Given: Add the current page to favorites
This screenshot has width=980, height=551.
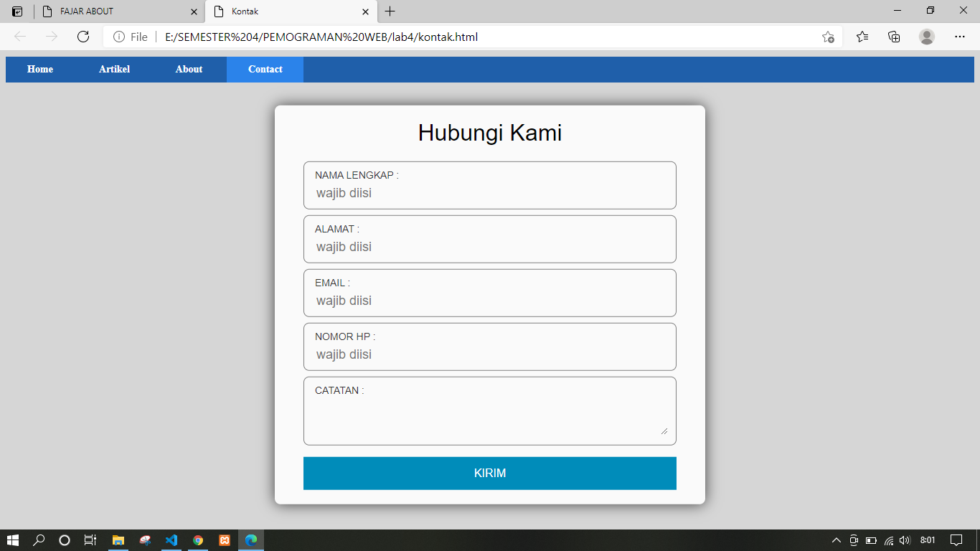Looking at the screenshot, I should pos(829,37).
